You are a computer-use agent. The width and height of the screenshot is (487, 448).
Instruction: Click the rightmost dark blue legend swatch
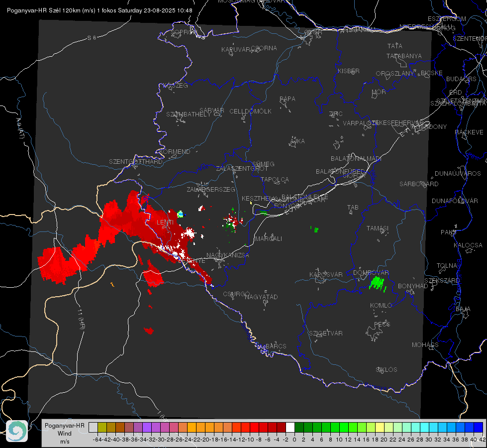click(x=479, y=427)
